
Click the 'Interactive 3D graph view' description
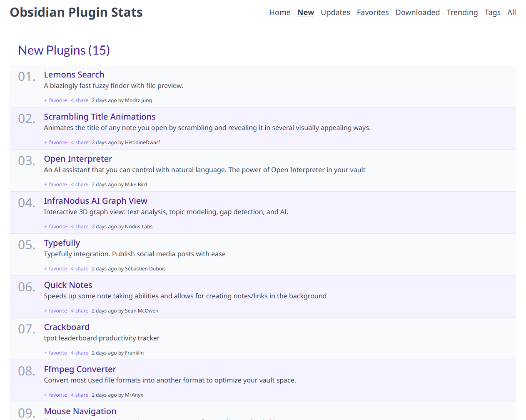166,212
